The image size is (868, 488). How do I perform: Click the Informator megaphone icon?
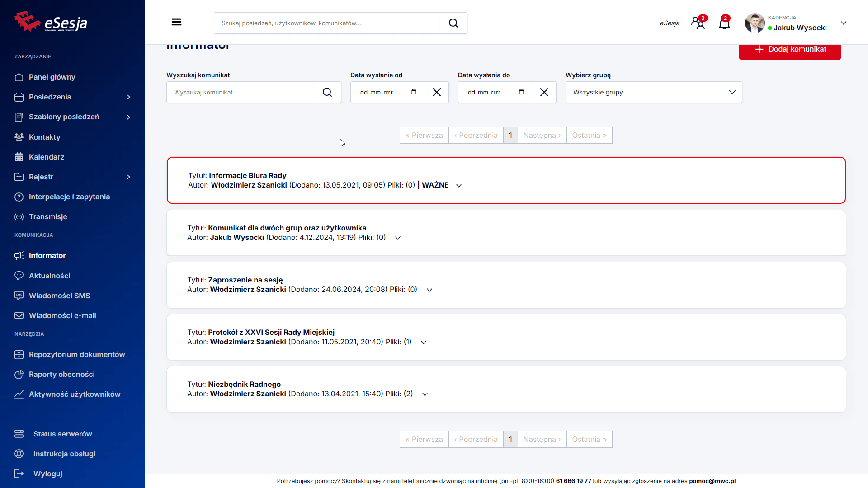19,256
